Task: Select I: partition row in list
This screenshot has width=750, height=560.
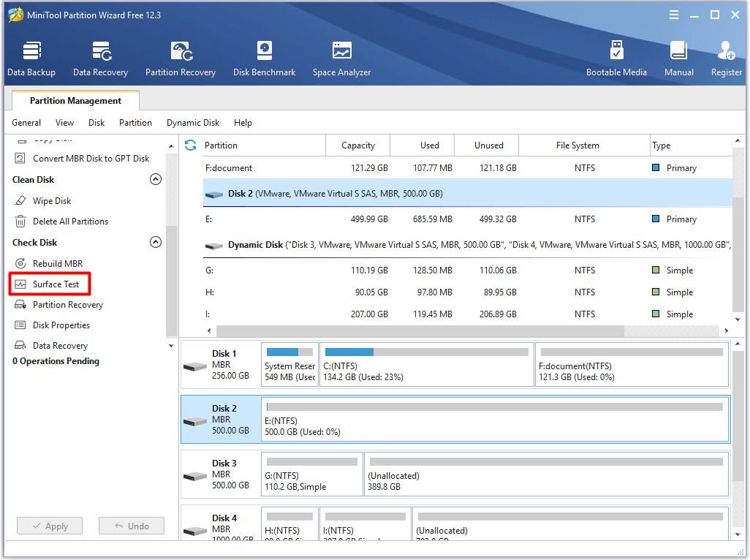Action: tap(467, 314)
